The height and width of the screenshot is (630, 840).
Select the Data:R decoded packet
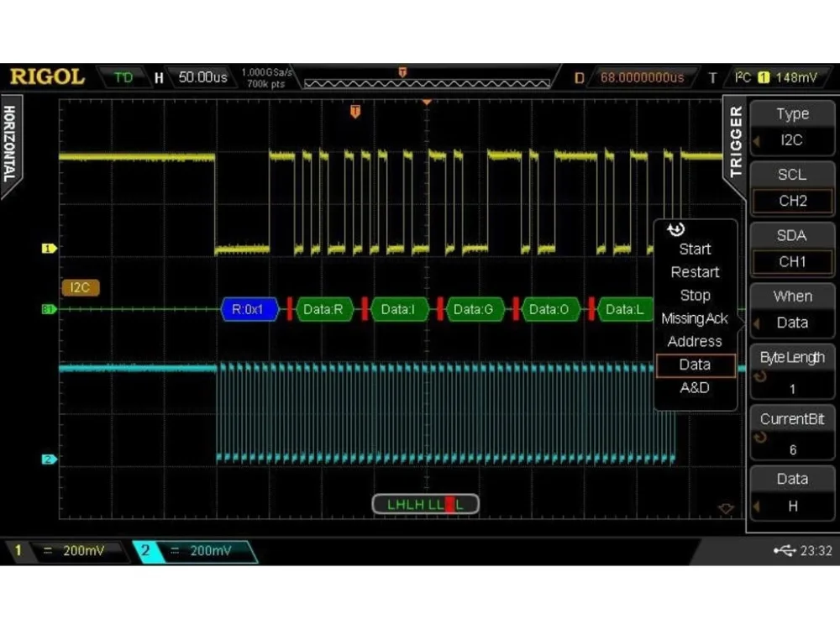[x=323, y=309]
